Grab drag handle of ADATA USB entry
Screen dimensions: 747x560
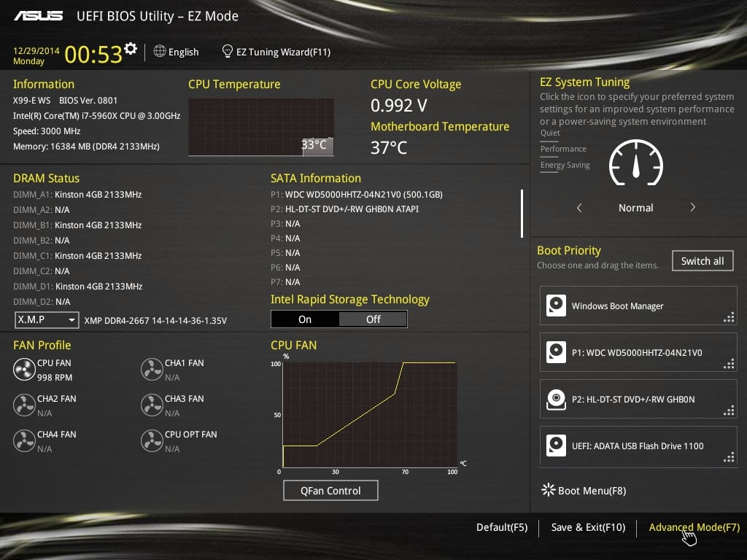(x=729, y=458)
